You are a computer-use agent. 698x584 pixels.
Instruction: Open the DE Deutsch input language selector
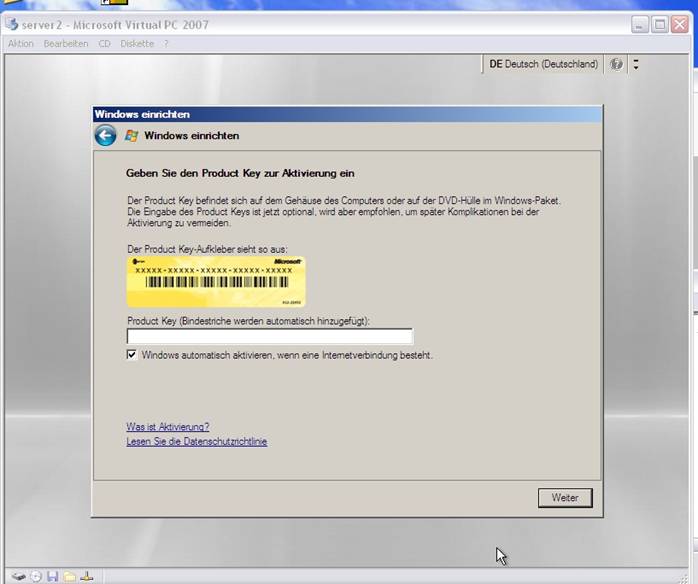(x=543, y=64)
